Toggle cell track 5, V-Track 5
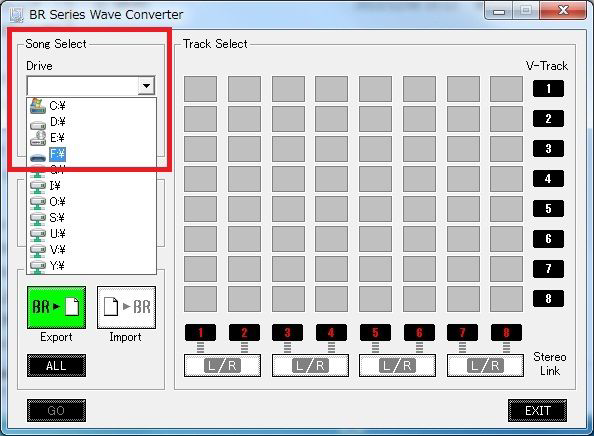This screenshot has width=594, height=436. (375, 208)
